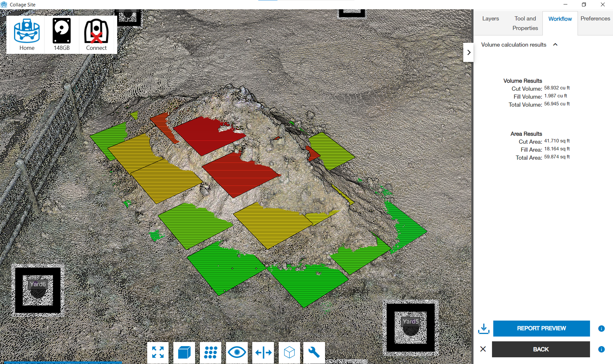
Task: Click the Yard5 target marker label
Action: click(410, 322)
